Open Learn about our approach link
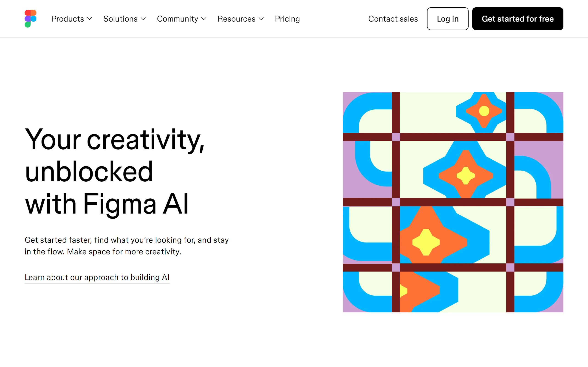 point(96,277)
